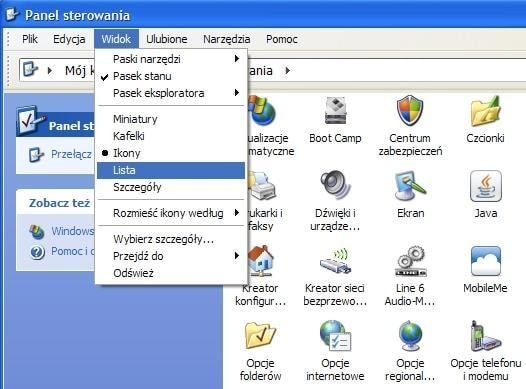Screen dimensions: 526x389
Task: Click the Panel sterowania sidebar header icon
Action: click(x=30, y=120)
